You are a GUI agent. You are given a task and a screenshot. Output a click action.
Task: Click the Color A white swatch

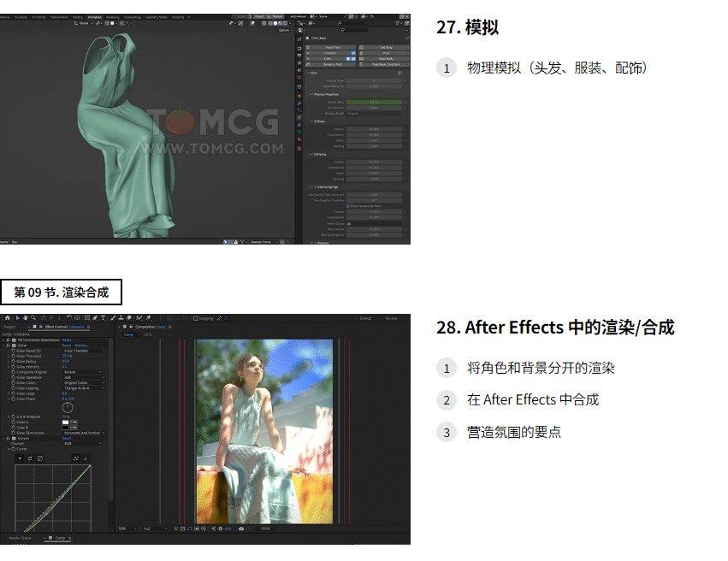coord(66,422)
